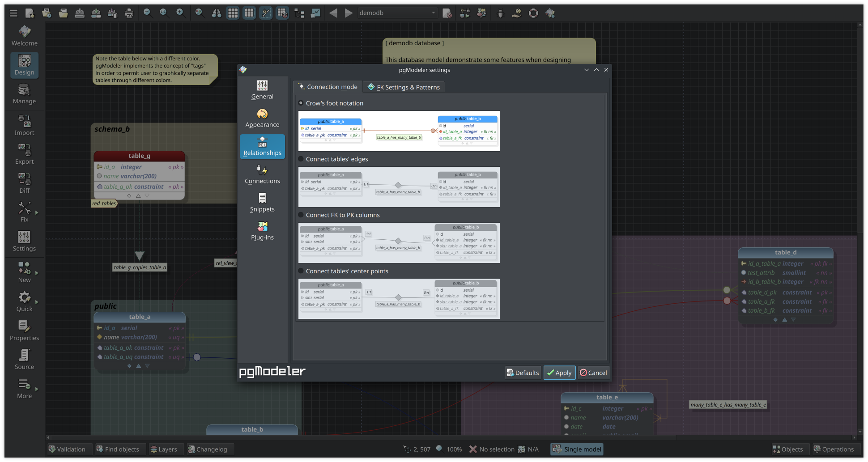Cancel the settings dialog
Screen dimensions: 868x462
point(593,373)
